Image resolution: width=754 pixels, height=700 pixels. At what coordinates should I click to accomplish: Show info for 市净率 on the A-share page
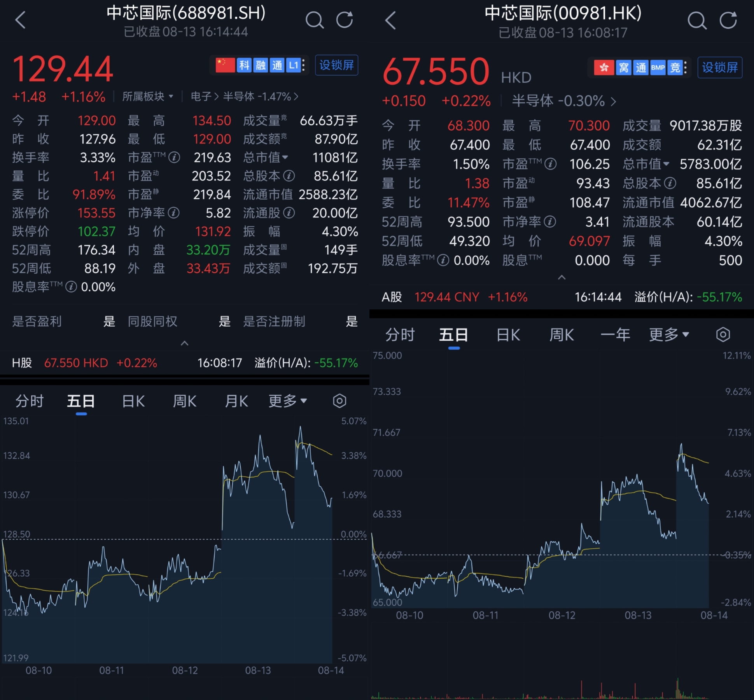pyautogui.click(x=174, y=213)
